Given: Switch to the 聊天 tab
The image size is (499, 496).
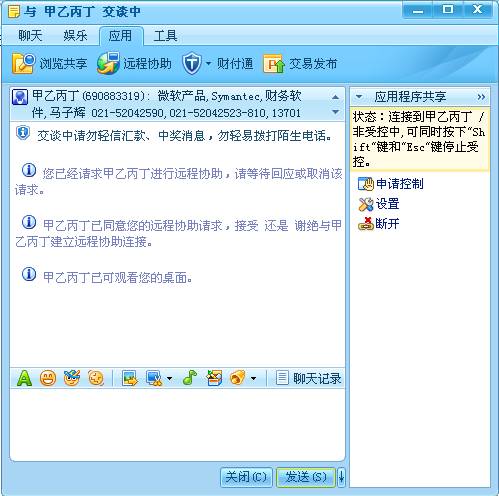Looking at the screenshot, I should tap(30, 36).
